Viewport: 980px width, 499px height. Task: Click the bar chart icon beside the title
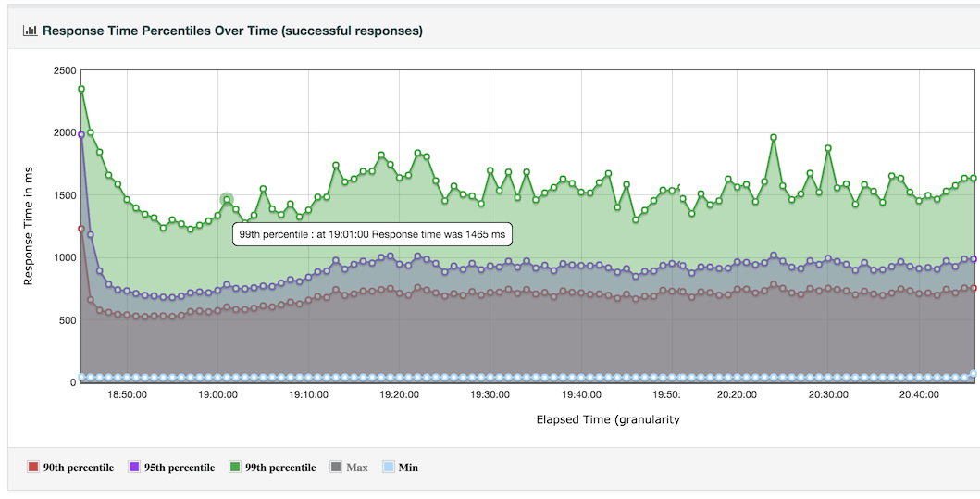[31, 31]
